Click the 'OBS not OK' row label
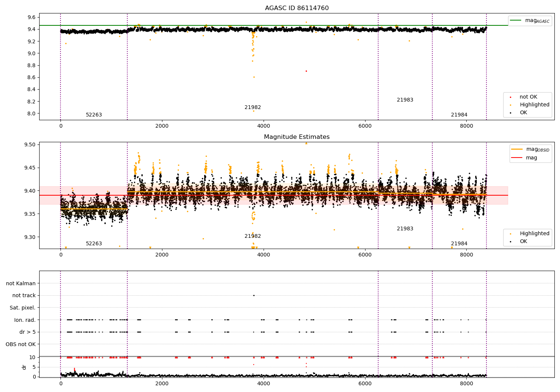560x392 pixels. pos(21,344)
